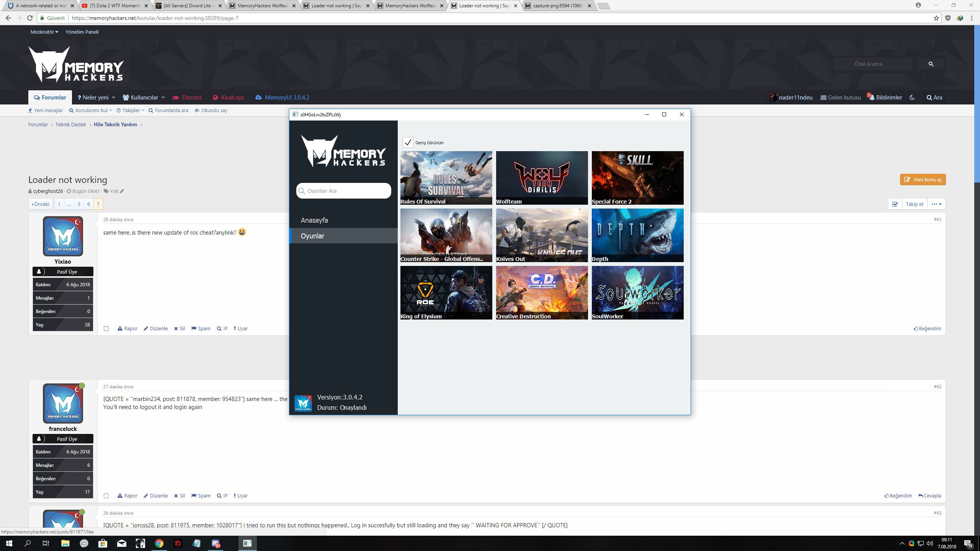The image size is (980, 551).
Task: Open SoulWorker game tile
Action: click(638, 293)
